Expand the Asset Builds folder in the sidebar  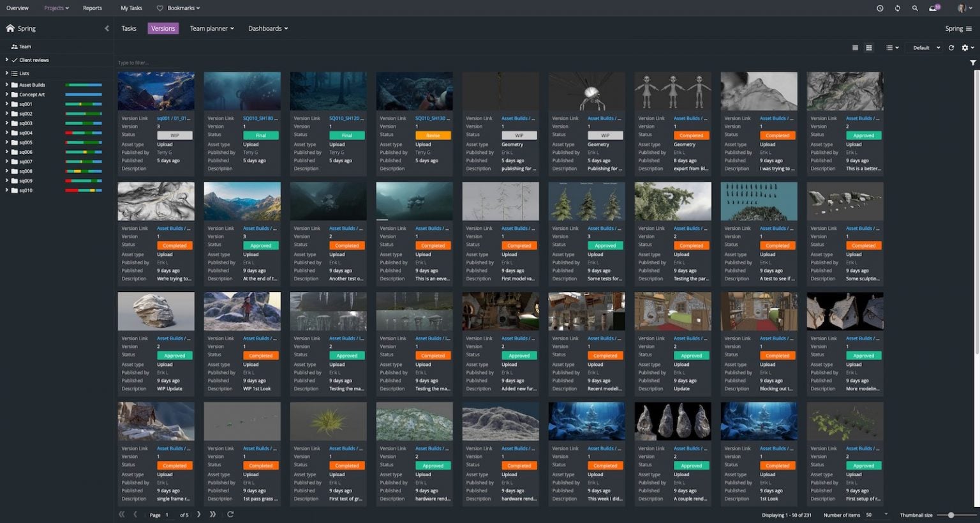click(6, 84)
